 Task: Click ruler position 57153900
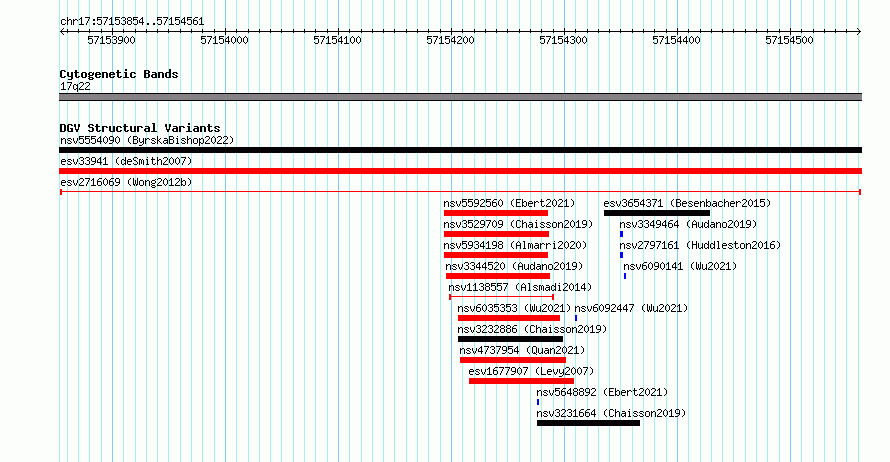[111, 40]
